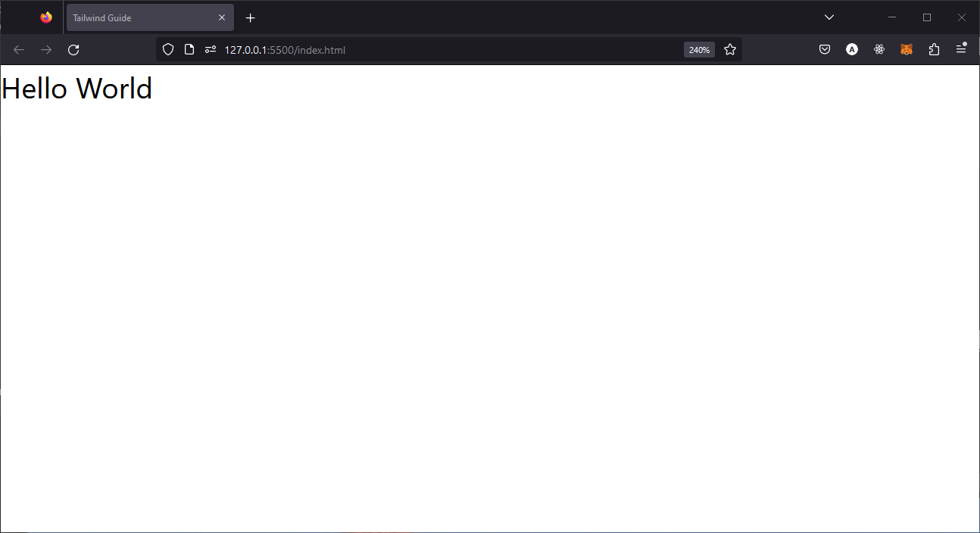Open tracking protection shield panel
Viewport: 980px width, 533px height.
tap(168, 50)
